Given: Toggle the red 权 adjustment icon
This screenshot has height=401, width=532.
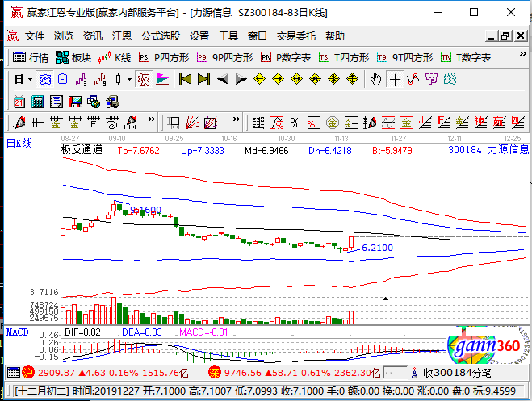Looking at the screenshot, I should point(144,80).
